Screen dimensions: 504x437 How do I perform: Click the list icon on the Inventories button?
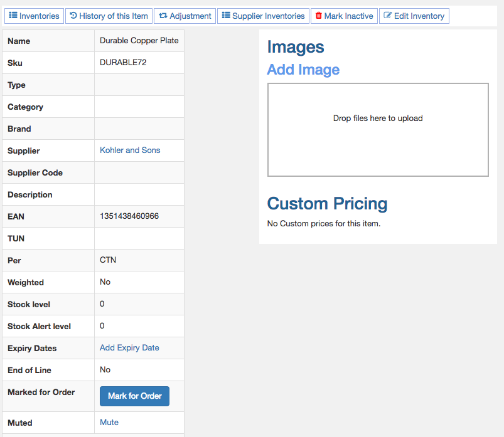coord(13,16)
